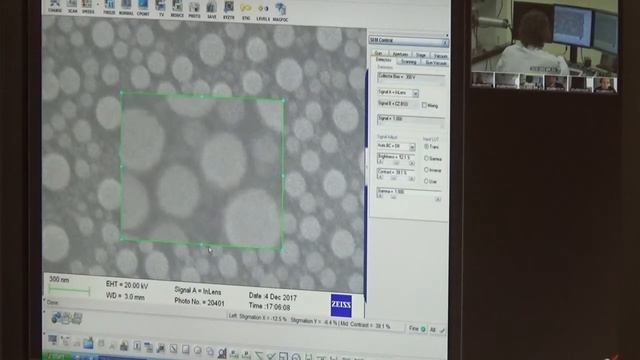The height and width of the screenshot is (360, 640).
Task: Open the Detectors tab
Action: (383, 60)
